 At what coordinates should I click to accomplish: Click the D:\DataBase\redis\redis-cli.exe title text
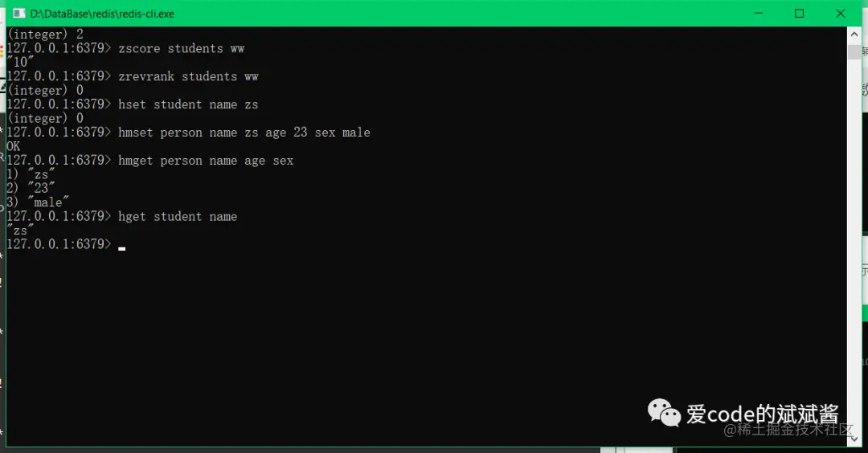coord(102,14)
